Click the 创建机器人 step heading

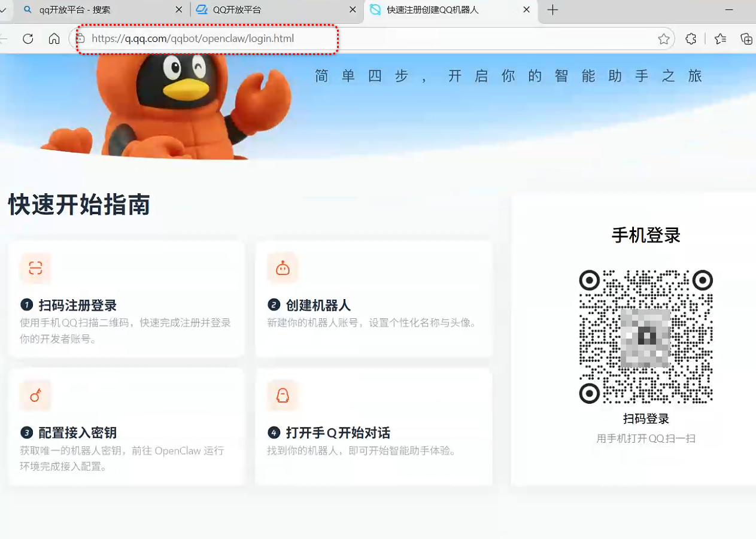(318, 306)
